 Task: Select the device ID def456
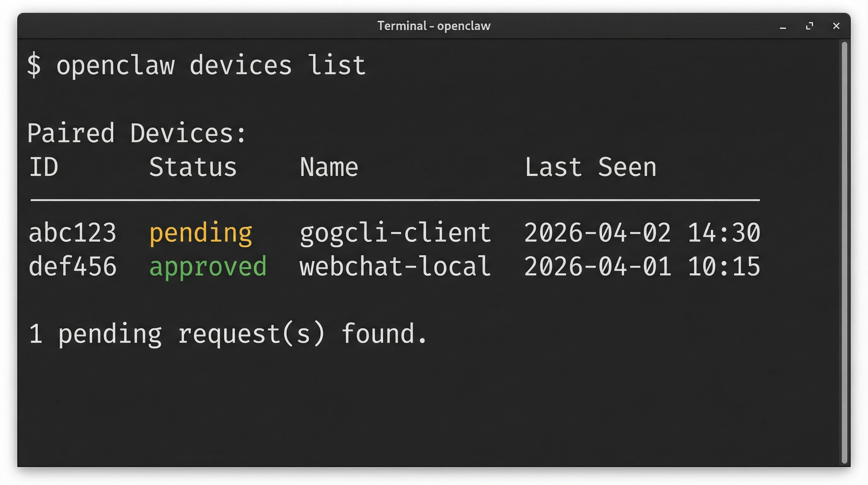tap(73, 266)
